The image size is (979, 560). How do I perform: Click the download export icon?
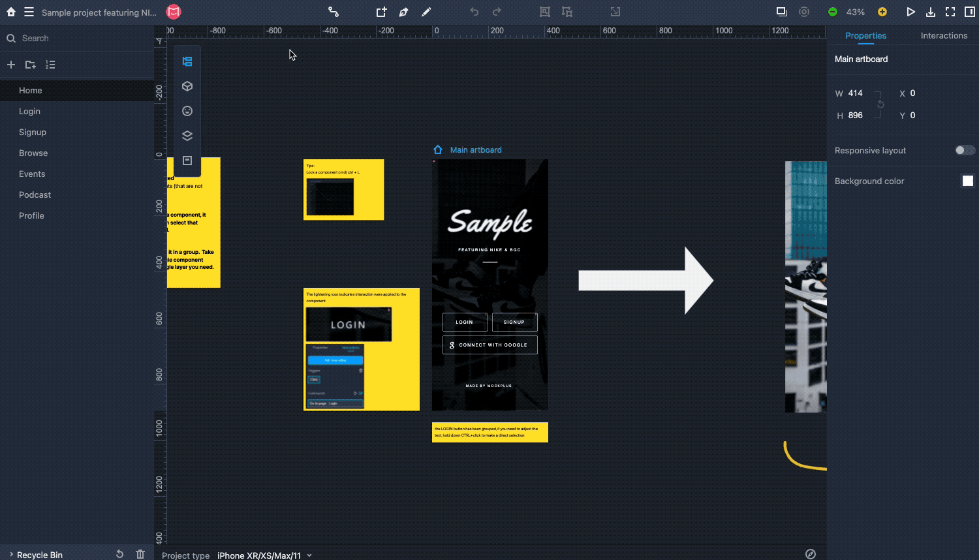point(931,12)
